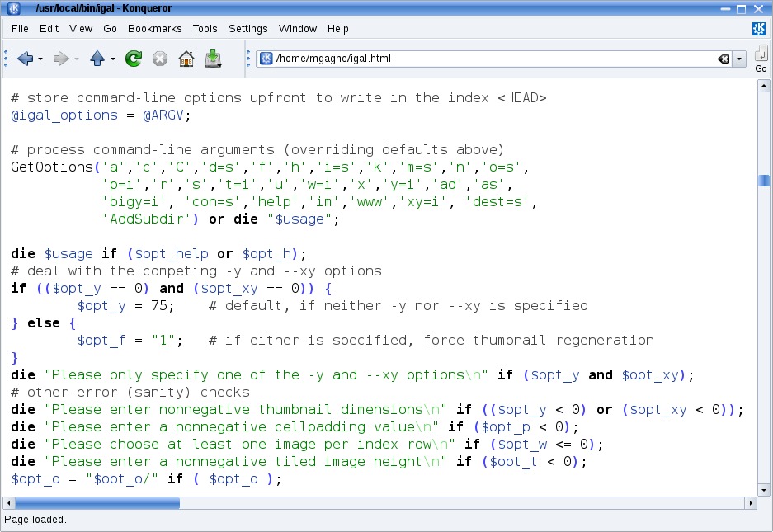This screenshot has width=773, height=532.
Task: Click the scroll-right arrow on the horizontal scrollbar
Action: click(x=751, y=502)
